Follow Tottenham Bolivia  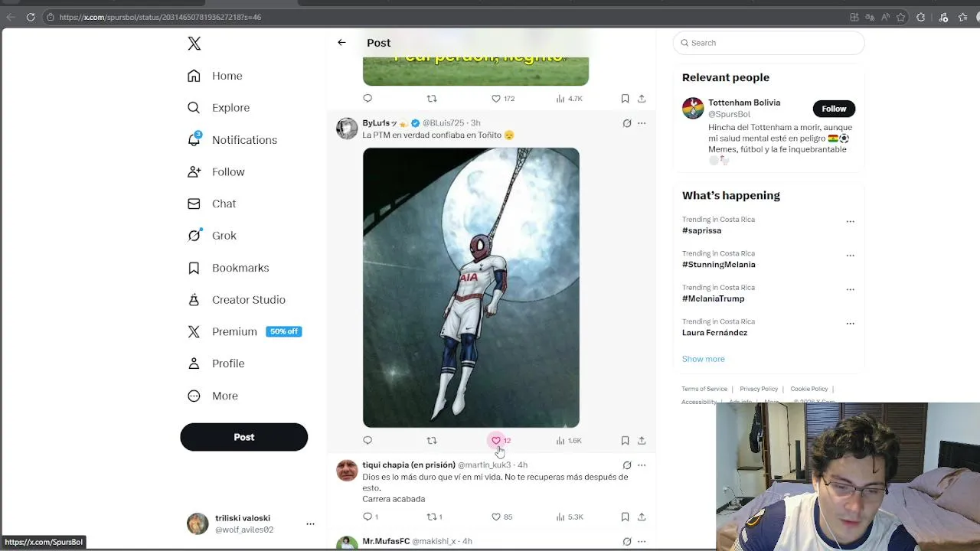click(x=834, y=109)
